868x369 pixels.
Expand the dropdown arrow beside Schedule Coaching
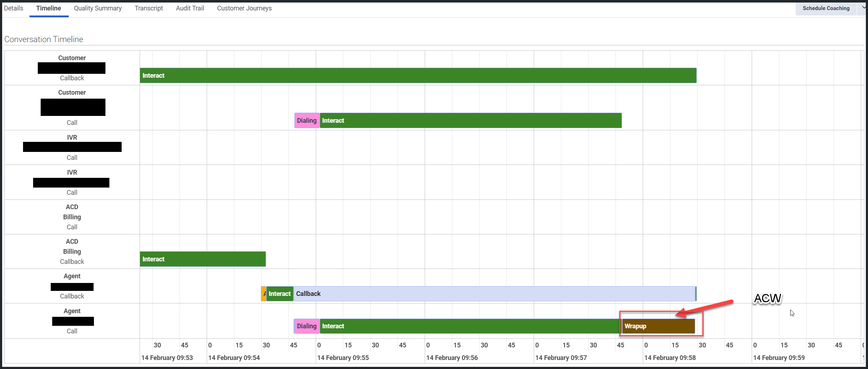[863, 8]
